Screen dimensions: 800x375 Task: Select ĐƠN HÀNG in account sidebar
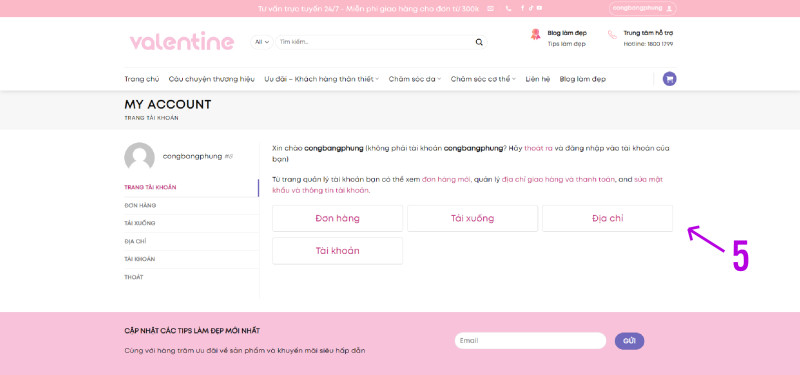[191, 205]
